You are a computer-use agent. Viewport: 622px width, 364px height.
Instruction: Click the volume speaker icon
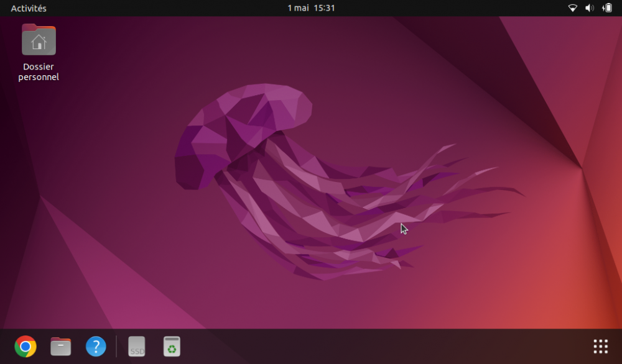(590, 8)
